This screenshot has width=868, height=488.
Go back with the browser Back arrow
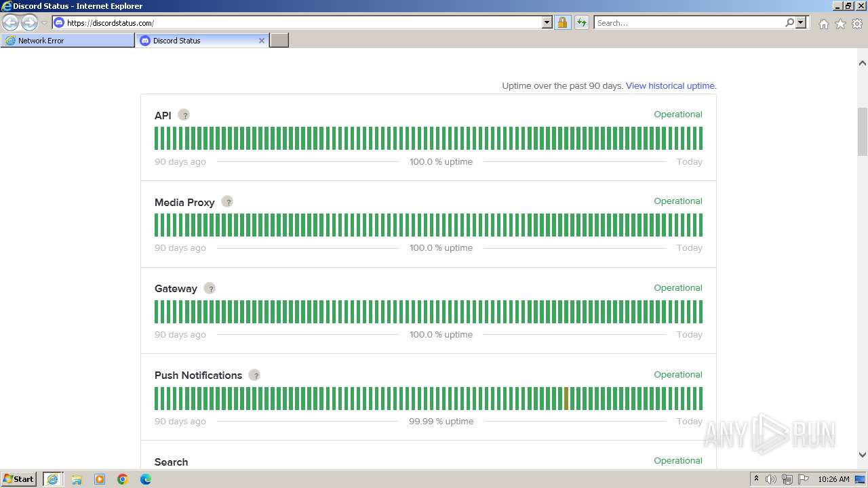pos(11,22)
